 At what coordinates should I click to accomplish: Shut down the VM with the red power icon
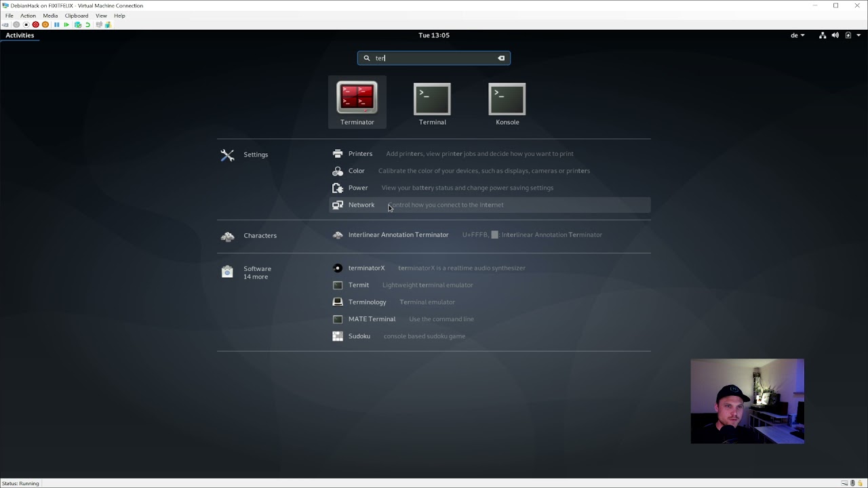[x=35, y=25]
